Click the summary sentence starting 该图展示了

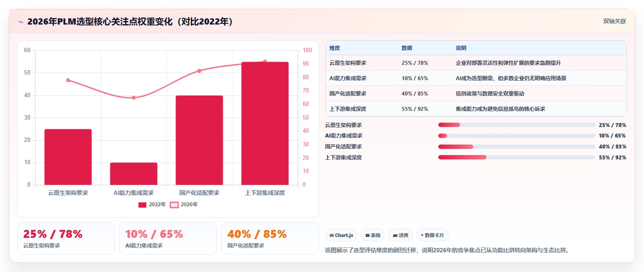coord(447,251)
